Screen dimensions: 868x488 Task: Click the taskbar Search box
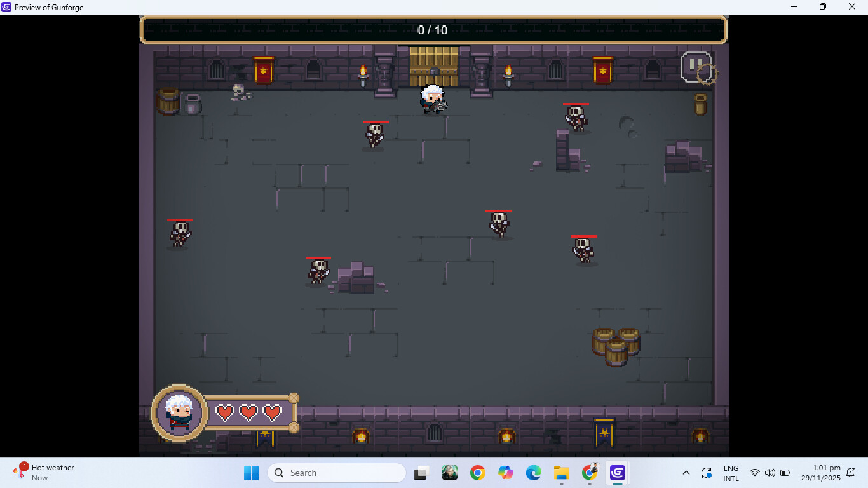click(x=337, y=473)
